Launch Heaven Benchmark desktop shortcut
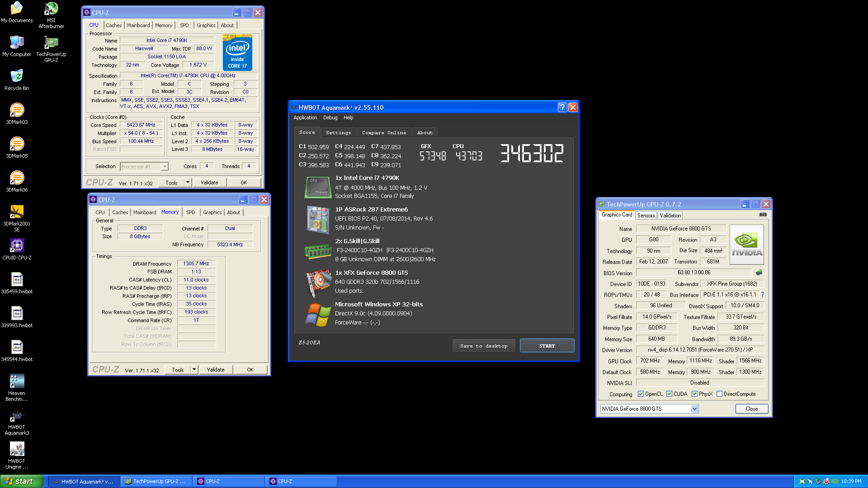Image resolution: width=868 pixels, height=488 pixels. (x=17, y=388)
